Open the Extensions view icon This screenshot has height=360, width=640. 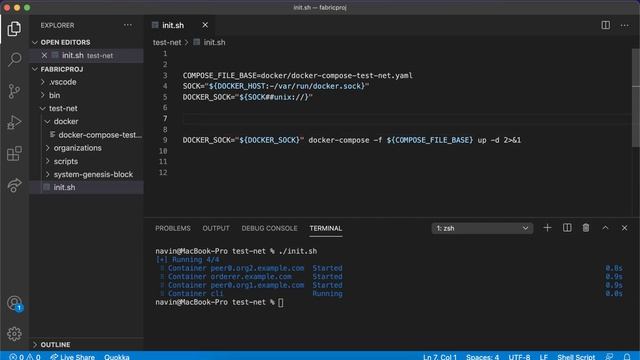coord(14,153)
